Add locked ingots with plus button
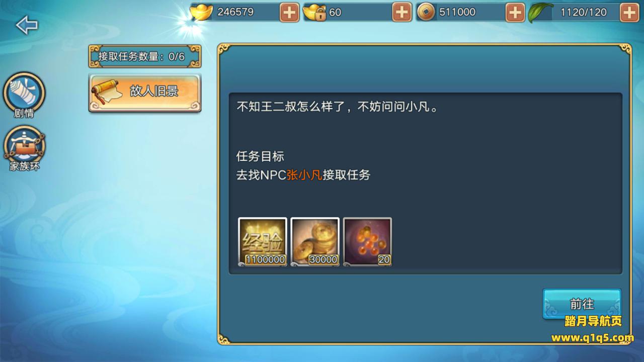This screenshot has width=644, height=362. 401,12
